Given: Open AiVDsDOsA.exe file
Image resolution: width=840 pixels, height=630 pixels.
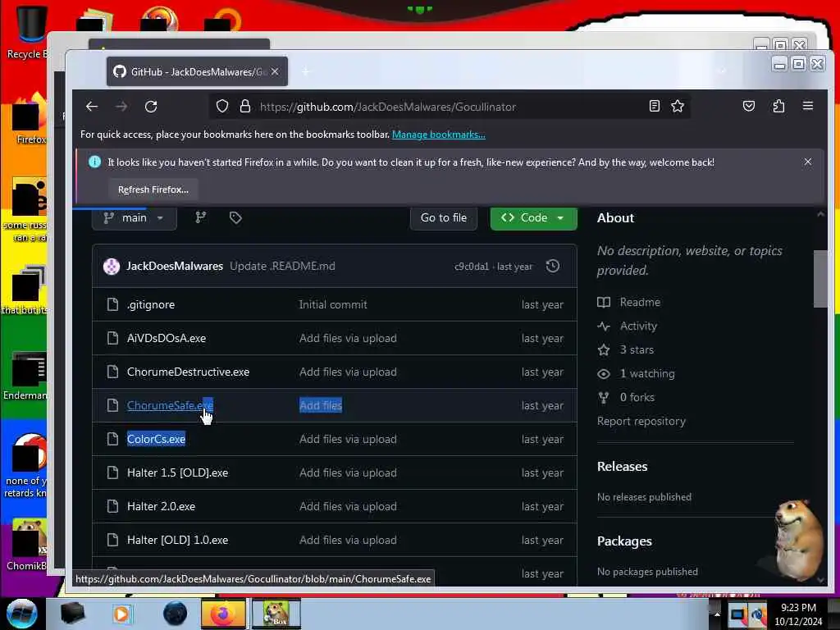Looking at the screenshot, I should (167, 338).
